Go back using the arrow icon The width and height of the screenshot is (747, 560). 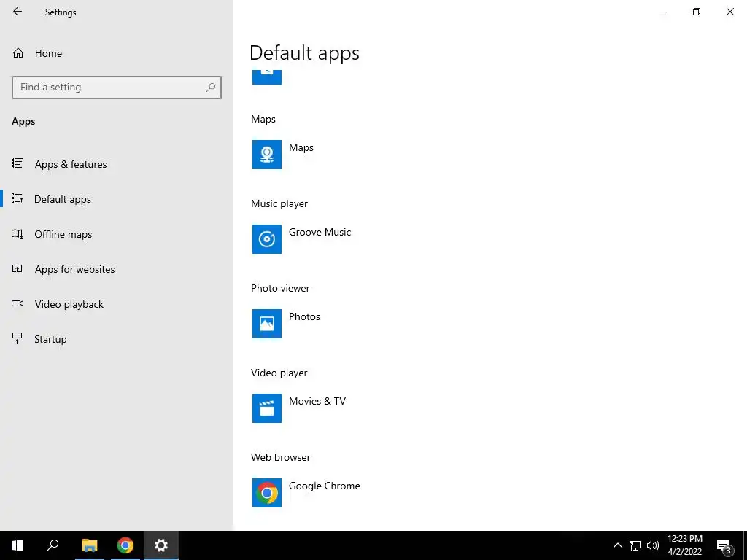click(x=18, y=12)
